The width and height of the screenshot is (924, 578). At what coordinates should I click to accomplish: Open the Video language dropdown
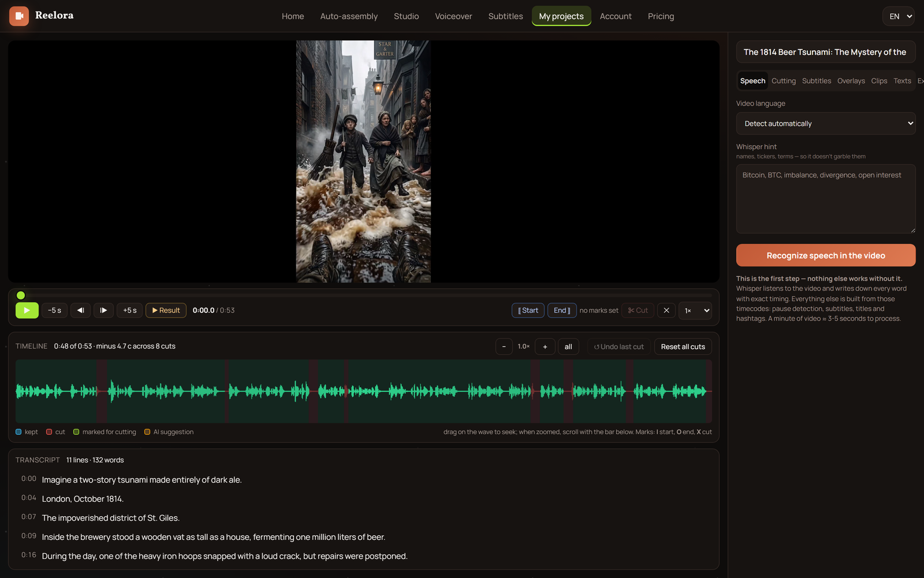[x=826, y=124]
